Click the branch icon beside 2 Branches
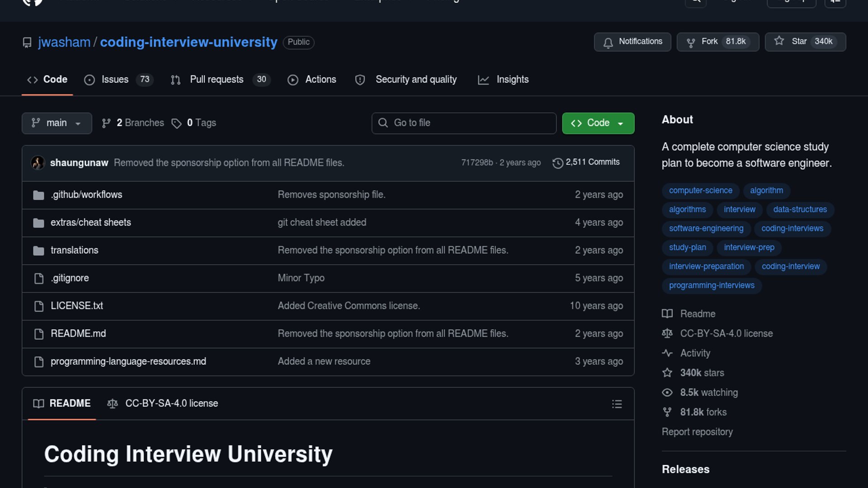 click(106, 123)
